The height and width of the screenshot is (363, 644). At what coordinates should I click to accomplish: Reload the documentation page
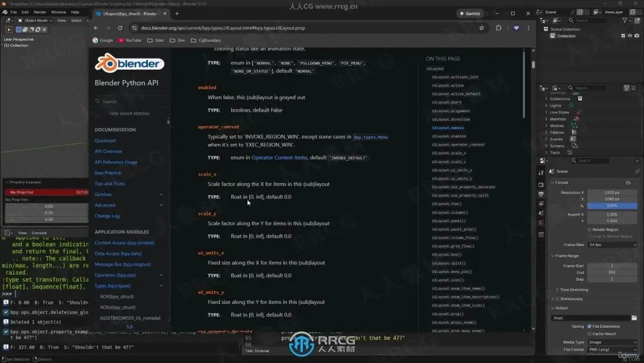[x=120, y=28]
